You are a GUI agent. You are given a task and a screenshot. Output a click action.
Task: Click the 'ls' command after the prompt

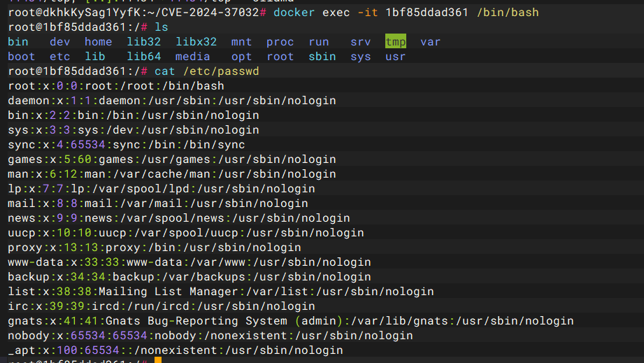click(x=161, y=27)
